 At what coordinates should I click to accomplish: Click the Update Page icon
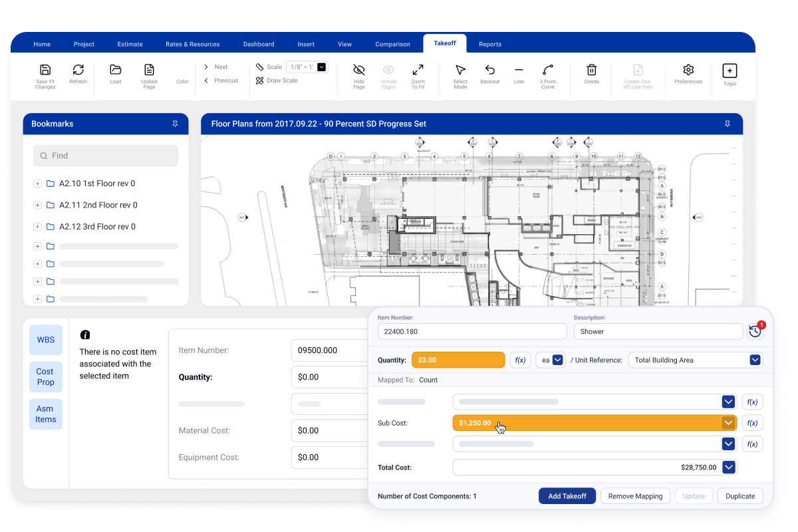(x=149, y=70)
